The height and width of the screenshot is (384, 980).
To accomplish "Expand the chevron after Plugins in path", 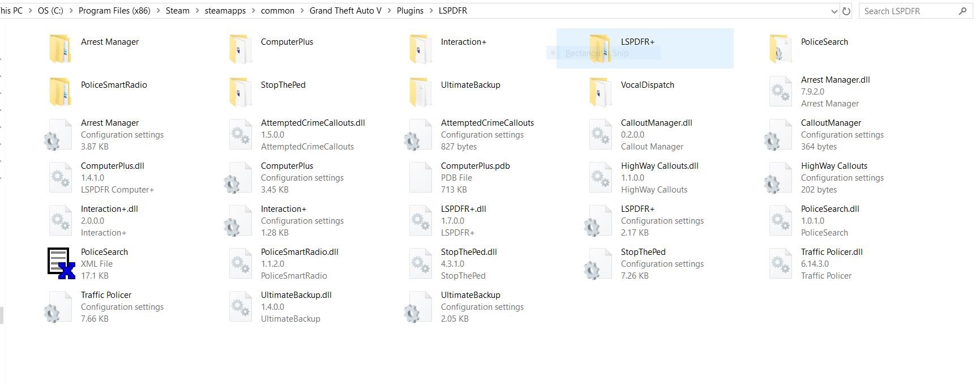I will tap(431, 11).
